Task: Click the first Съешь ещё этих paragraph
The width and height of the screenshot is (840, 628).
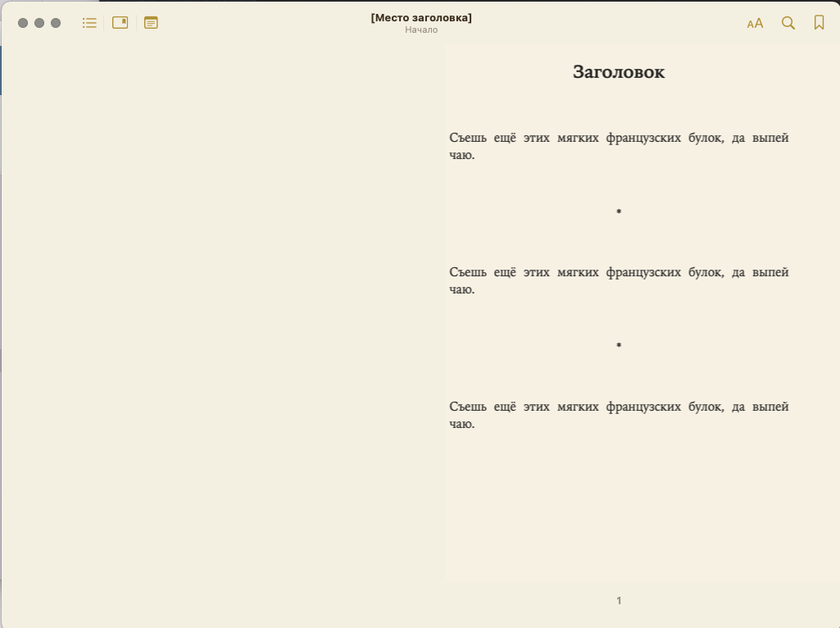Action: coord(619,146)
